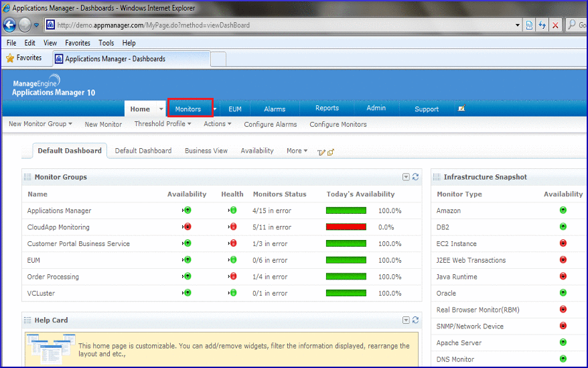Open the Tools menu
588x368 pixels.
coord(106,43)
